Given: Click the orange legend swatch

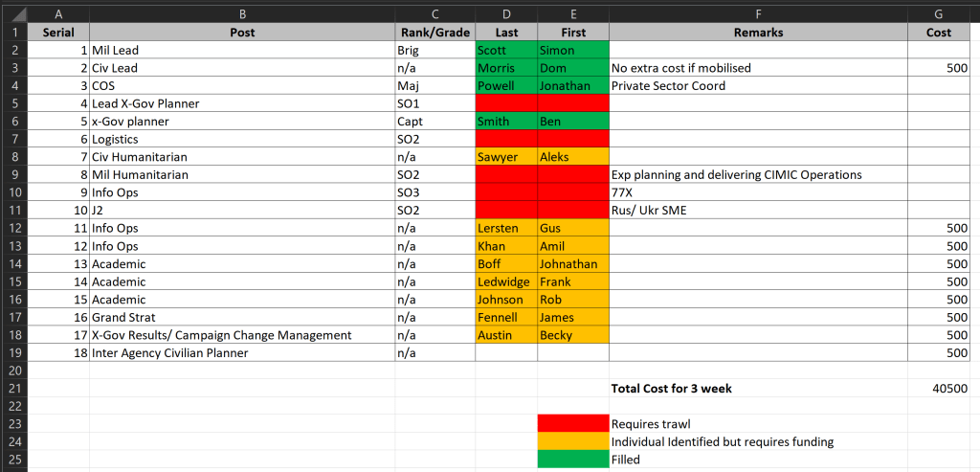Looking at the screenshot, I should (x=573, y=442).
